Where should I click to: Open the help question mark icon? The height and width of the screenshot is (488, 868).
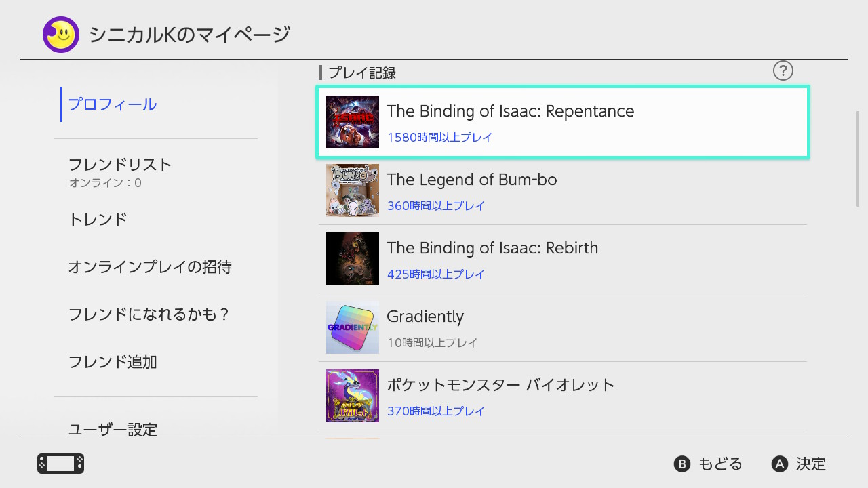point(783,70)
